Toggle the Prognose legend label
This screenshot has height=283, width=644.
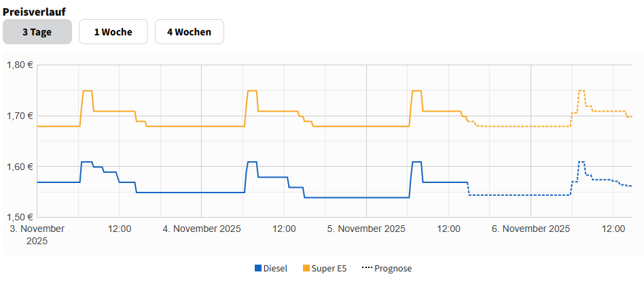click(393, 268)
